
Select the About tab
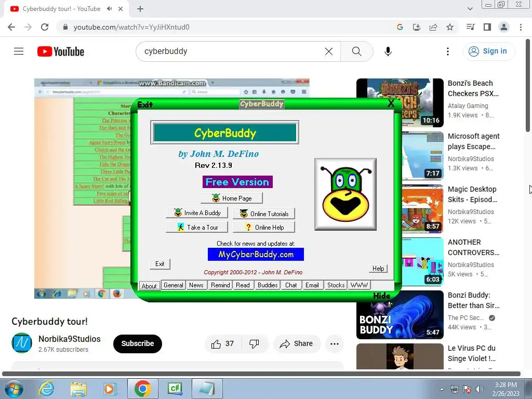point(149,286)
